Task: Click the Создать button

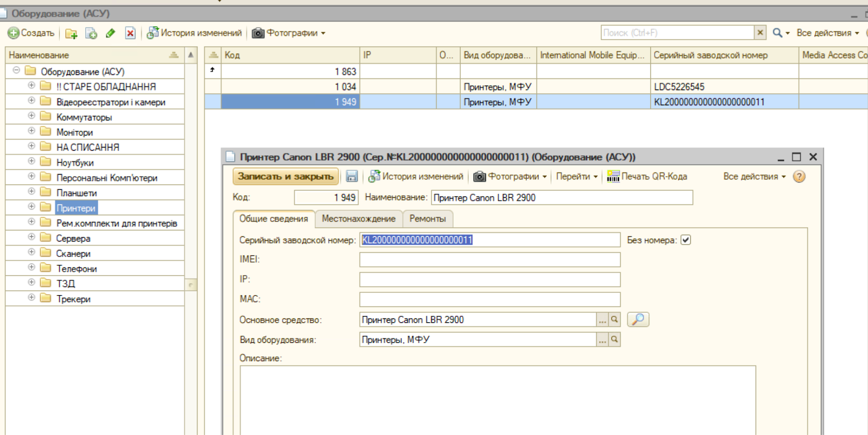Action: 31,33
